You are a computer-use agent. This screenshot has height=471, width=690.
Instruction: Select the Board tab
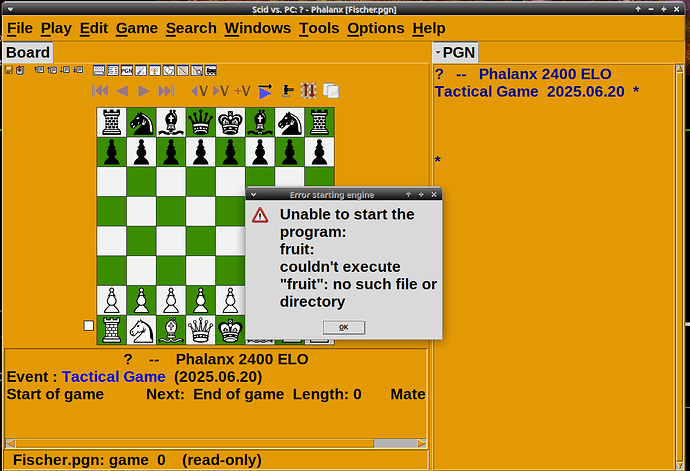click(28, 52)
